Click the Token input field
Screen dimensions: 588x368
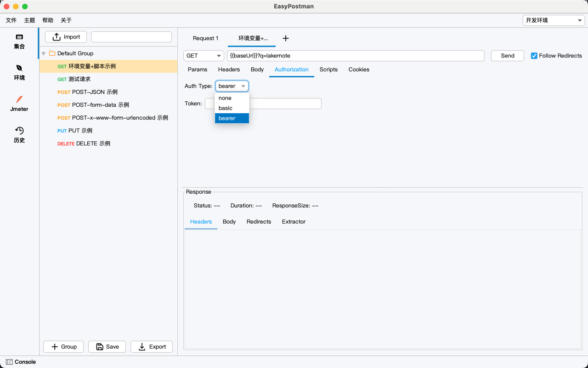(263, 103)
